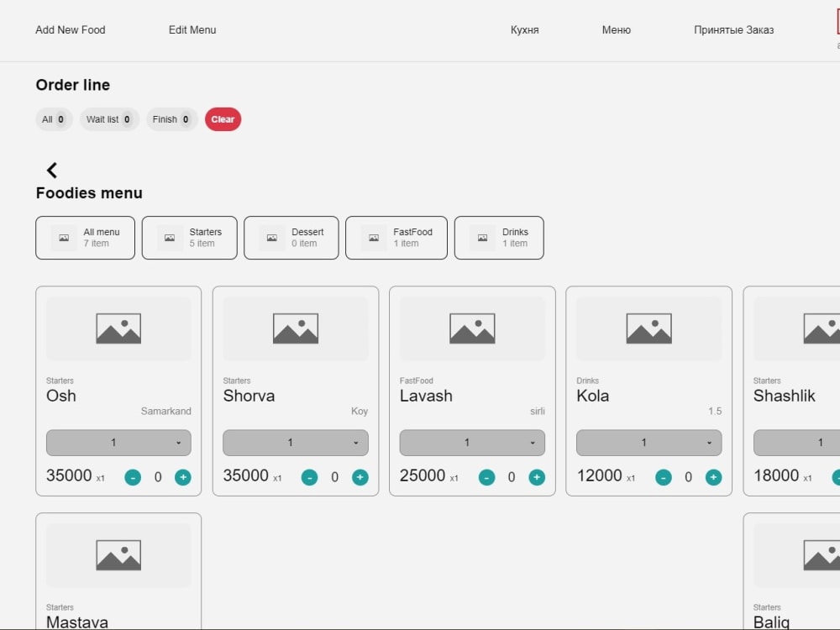This screenshot has height=630, width=840.
Task: Decrease Osh quantity with minus button
Action: click(x=133, y=477)
